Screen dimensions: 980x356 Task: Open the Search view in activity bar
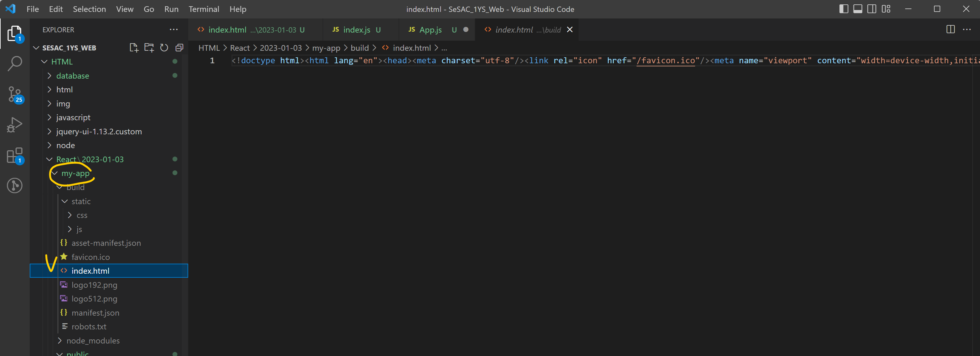click(15, 64)
